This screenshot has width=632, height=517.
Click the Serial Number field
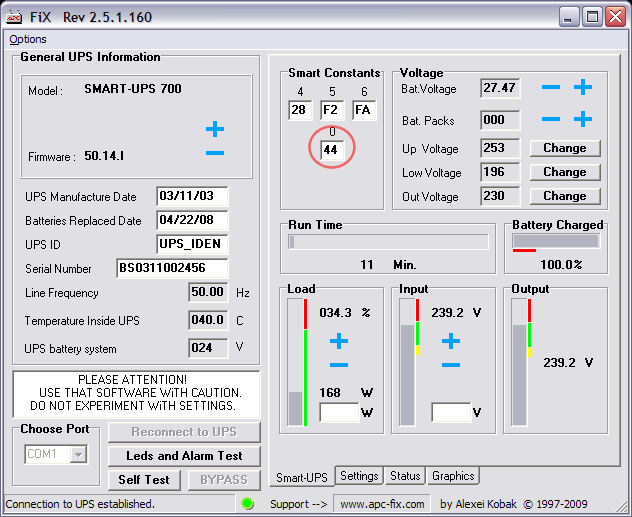click(172, 268)
